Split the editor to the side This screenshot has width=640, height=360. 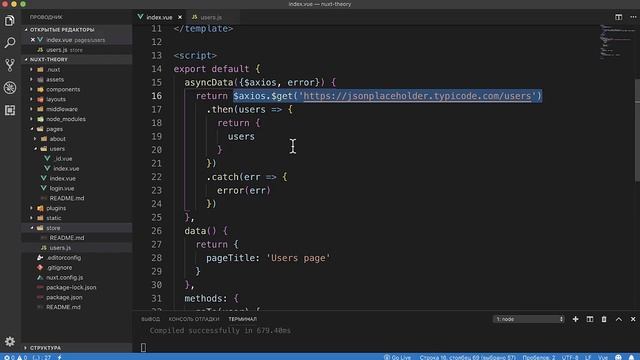pyautogui.click(x=618, y=17)
